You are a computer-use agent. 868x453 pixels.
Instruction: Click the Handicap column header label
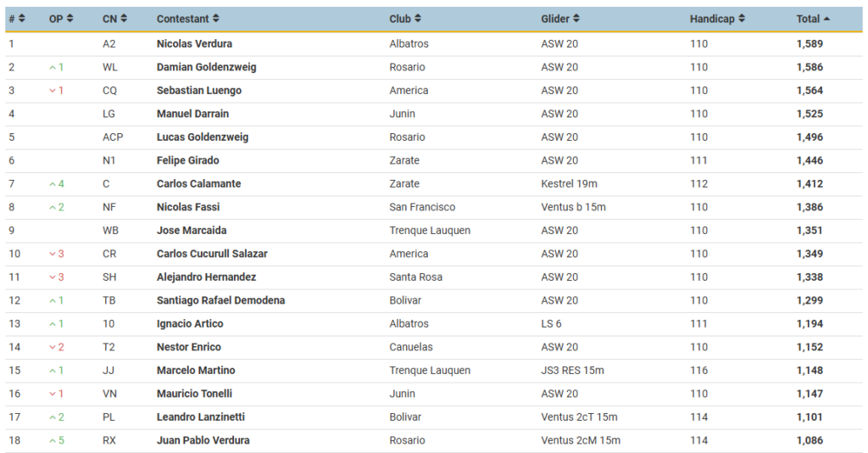(x=712, y=19)
